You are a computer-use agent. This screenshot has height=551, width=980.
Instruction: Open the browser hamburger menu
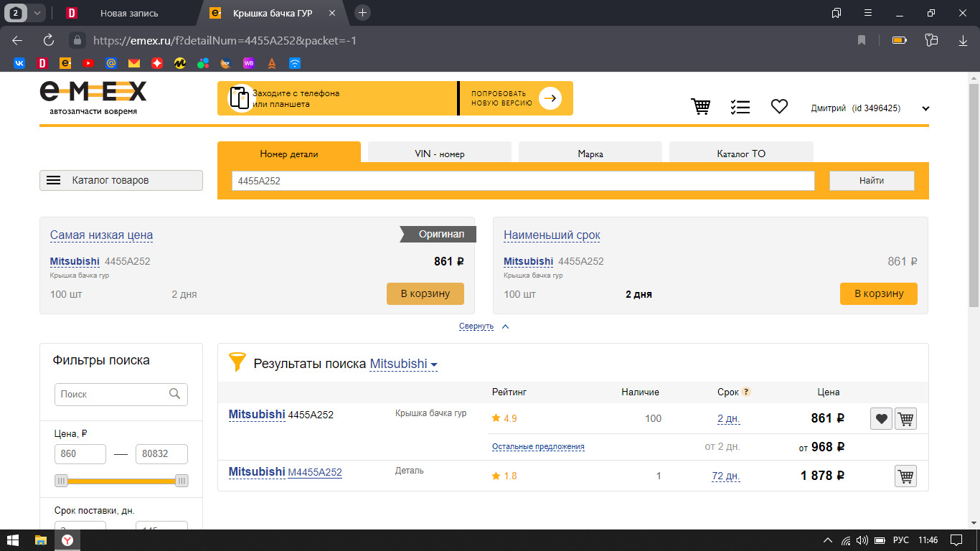pyautogui.click(x=868, y=13)
